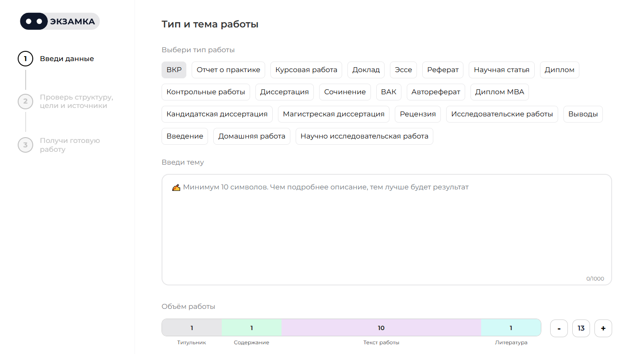
Task: Click the Текст работы segment of the volume bar
Action: pyautogui.click(x=381, y=327)
